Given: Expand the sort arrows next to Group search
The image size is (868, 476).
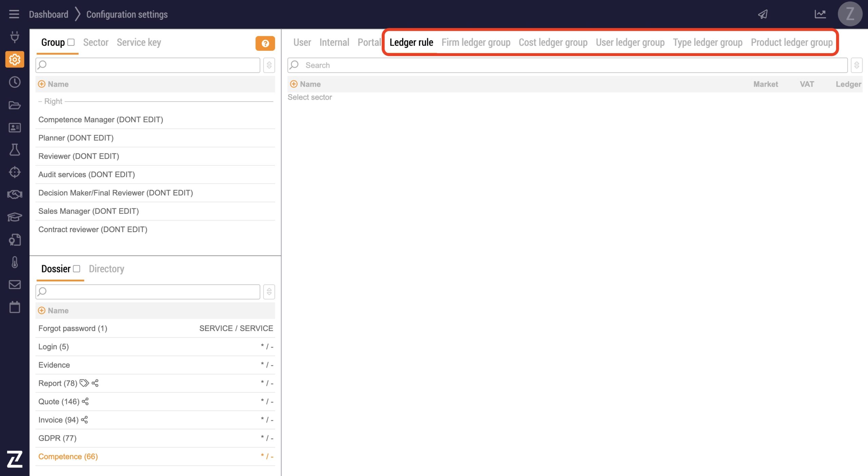Looking at the screenshot, I should click(x=269, y=65).
